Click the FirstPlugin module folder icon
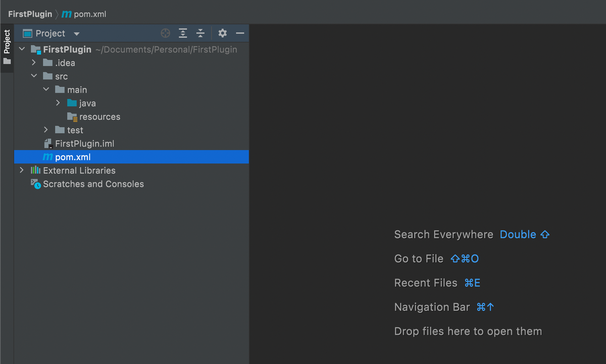The width and height of the screenshot is (606, 364). (36, 49)
